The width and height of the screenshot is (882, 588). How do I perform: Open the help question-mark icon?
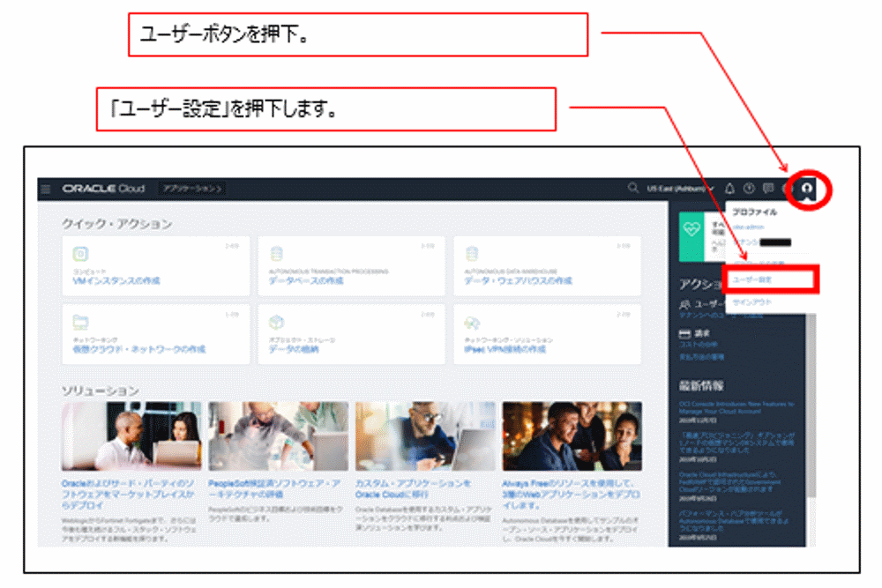748,188
